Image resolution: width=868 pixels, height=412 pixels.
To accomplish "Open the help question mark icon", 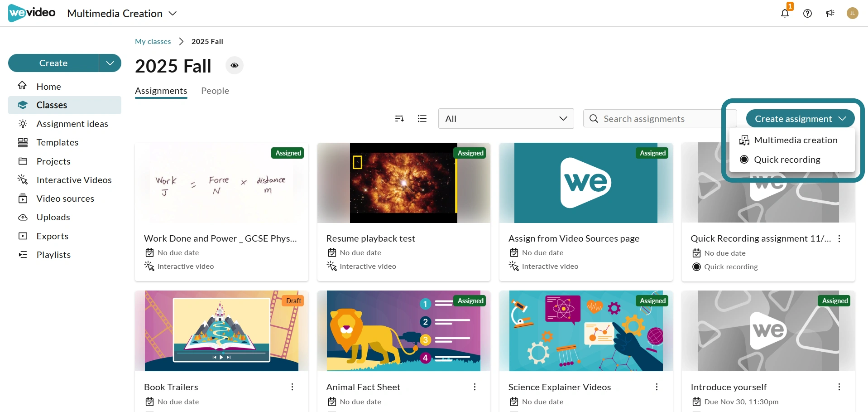I will 807,13.
